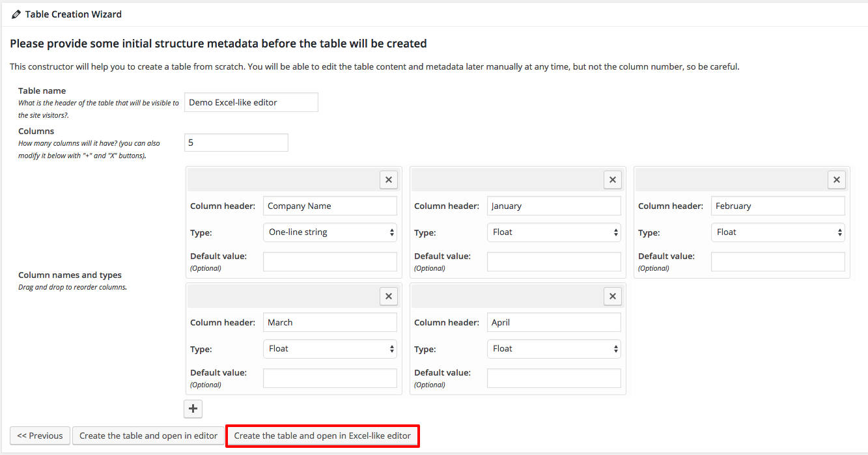Remove the April column card
Viewport: 868px width, 455px height.
pyautogui.click(x=613, y=296)
